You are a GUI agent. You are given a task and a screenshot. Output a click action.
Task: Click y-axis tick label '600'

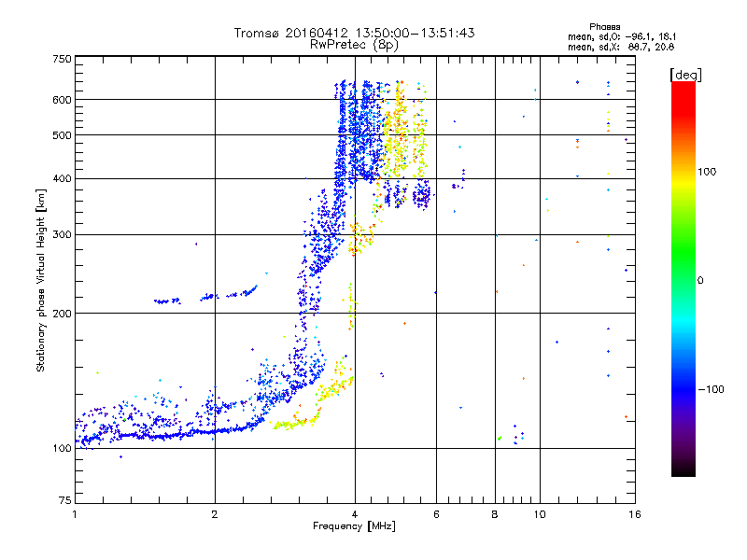(62, 100)
